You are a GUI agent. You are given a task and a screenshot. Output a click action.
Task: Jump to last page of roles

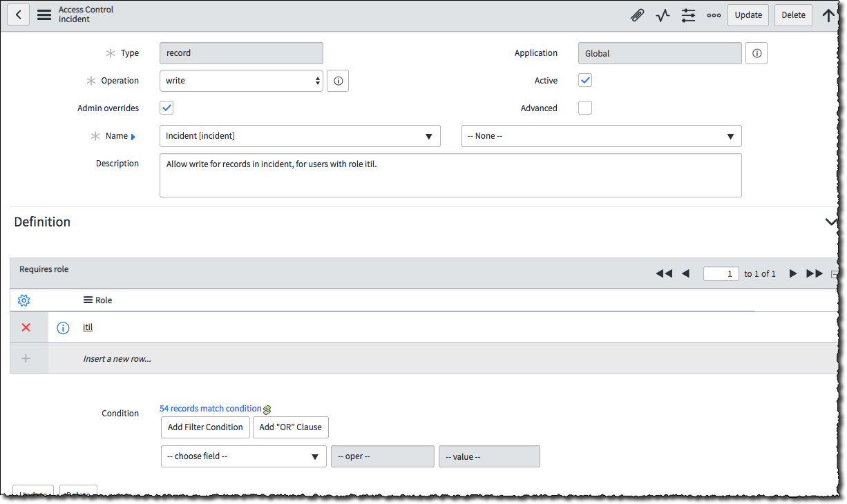(x=815, y=273)
